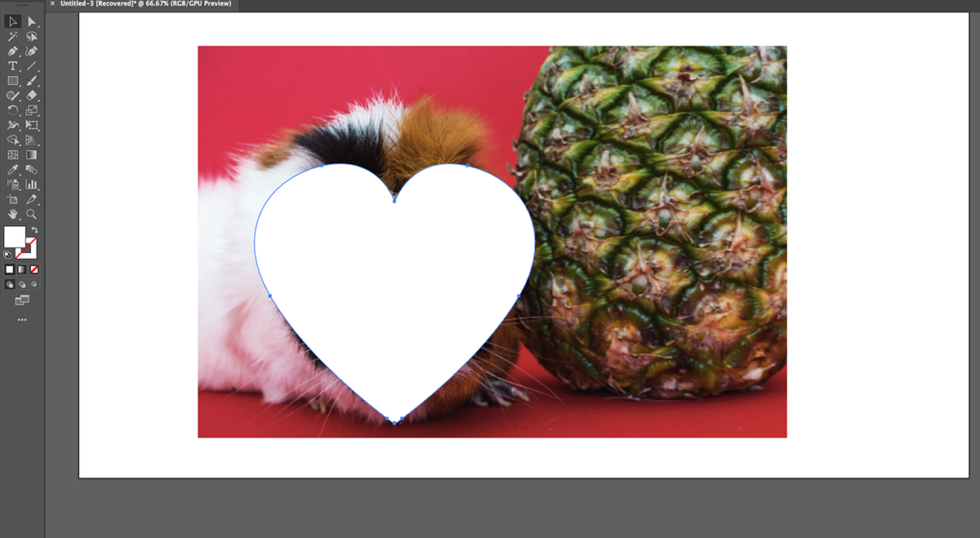Select the Eraser tool
The height and width of the screenshot is (538, 980).
tap(32, 95)
